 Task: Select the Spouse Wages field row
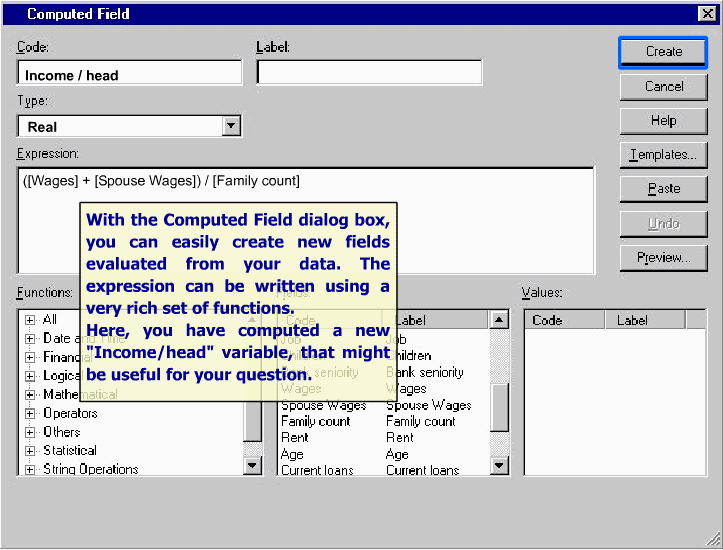coord(324,405)
